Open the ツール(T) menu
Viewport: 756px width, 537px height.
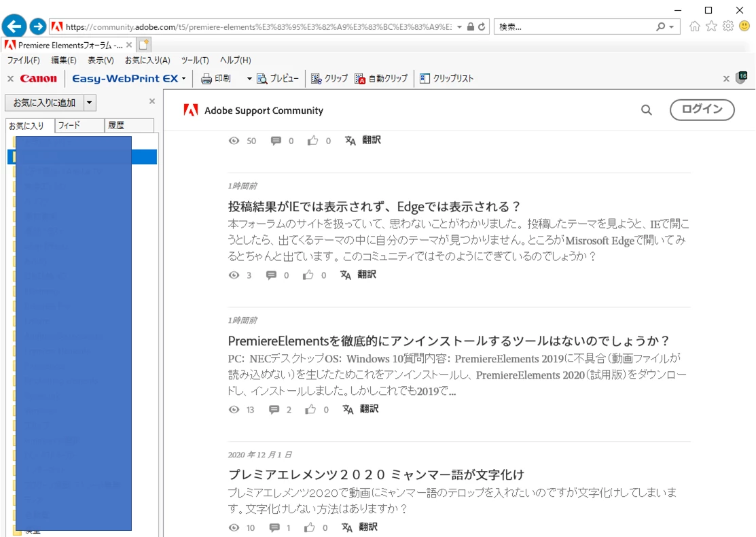195,60
